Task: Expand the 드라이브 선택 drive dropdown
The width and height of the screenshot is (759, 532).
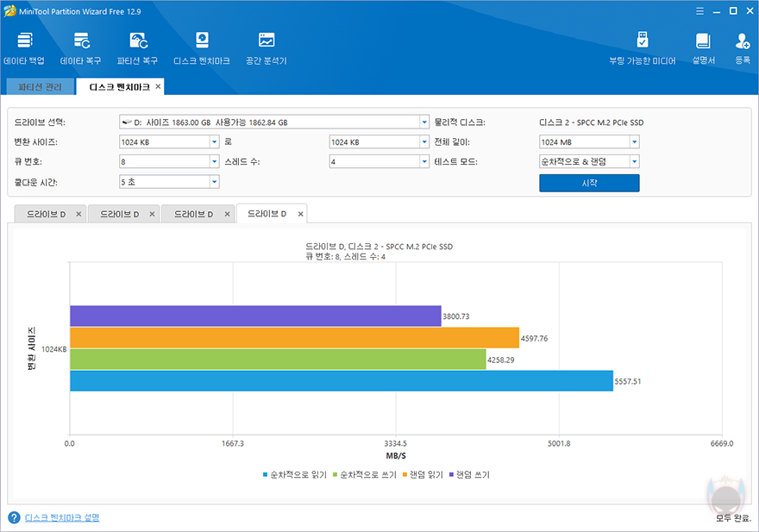Action: click(x=424, y=122)
